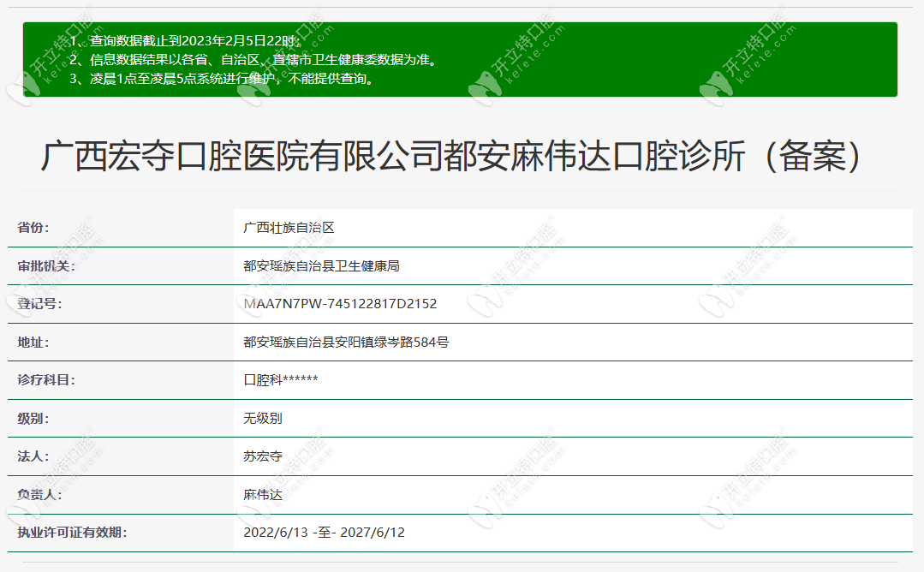Select value 口腔科******

281,380
